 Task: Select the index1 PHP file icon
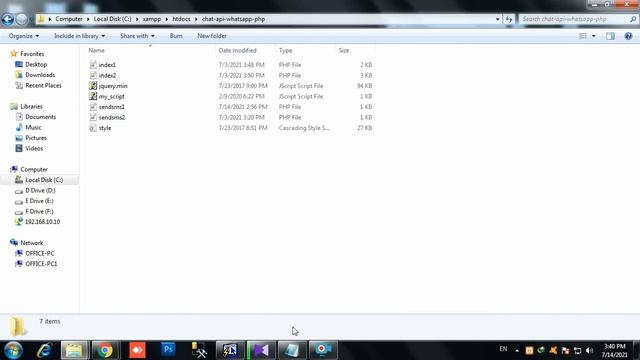coord(93,64)
